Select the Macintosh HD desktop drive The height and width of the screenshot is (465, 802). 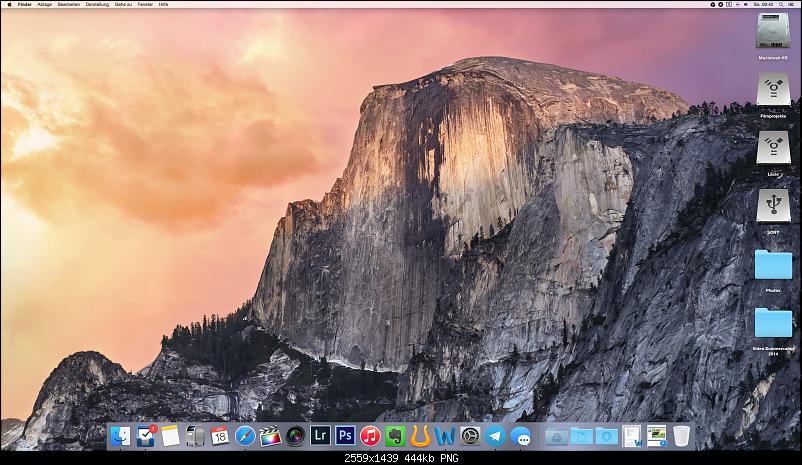coord(773,36)
